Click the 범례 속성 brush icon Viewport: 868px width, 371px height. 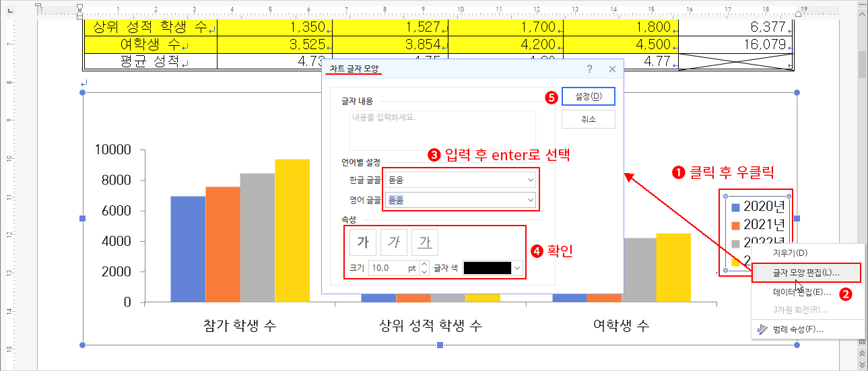tap(762, 329)
